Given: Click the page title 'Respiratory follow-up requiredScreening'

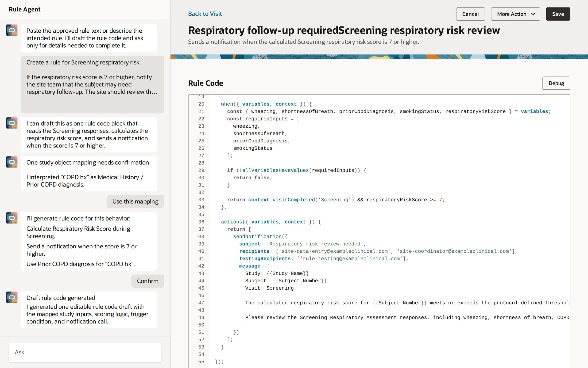Looking at the screenshot, I should 344,30.
